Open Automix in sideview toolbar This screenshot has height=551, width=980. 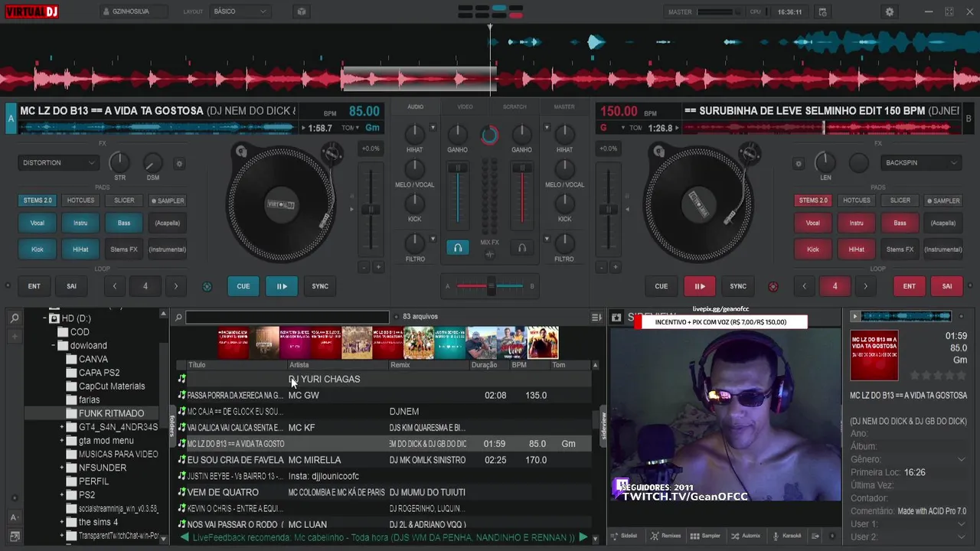(x=746, y=536)
